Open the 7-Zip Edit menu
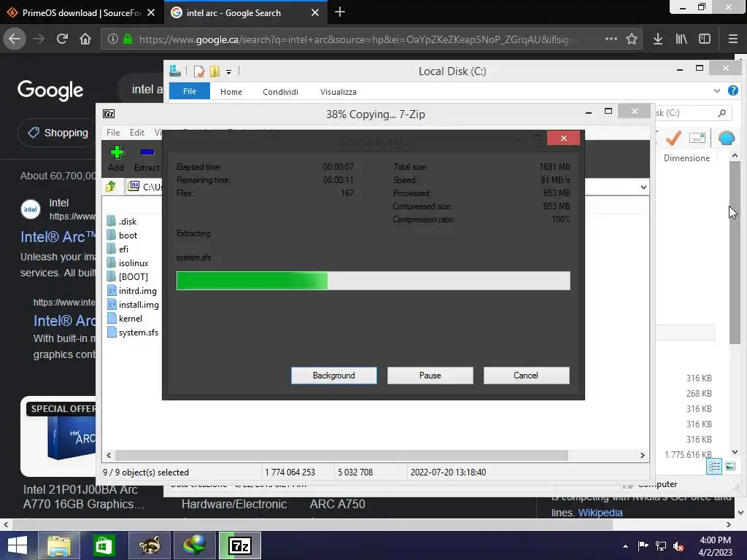 [x=136, y=133]
